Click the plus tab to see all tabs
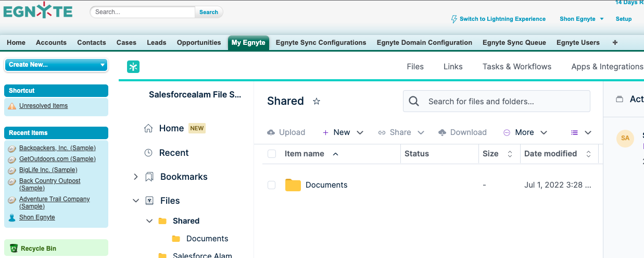The width and height of the screenshot is (644, 258). pyautogui.click(x=615, y=43)
